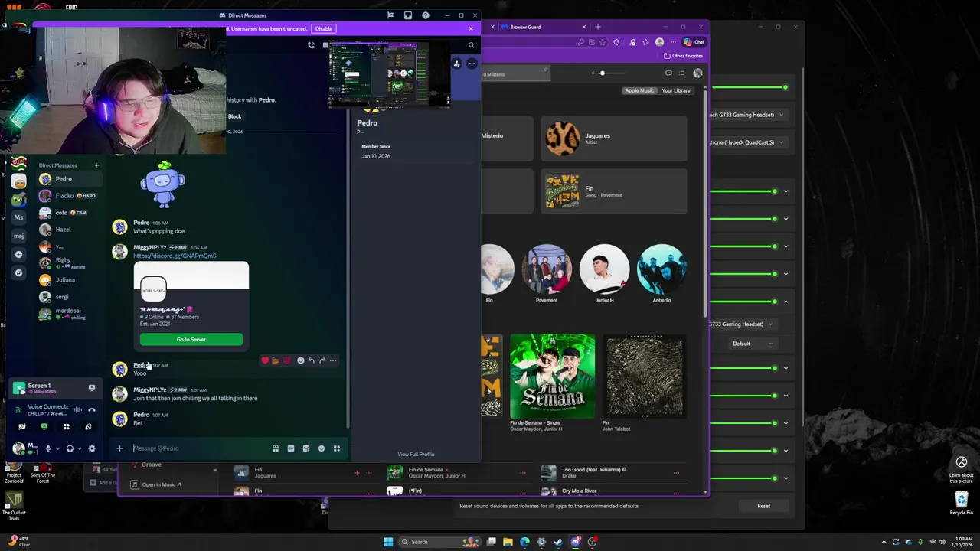Reply to Pedro's Yooo message
Screen dimensions: 980x551
pos(312,360)
